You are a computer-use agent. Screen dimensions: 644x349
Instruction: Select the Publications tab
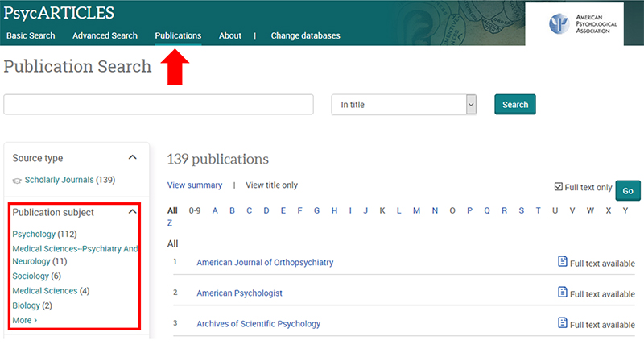coord(178,35)
